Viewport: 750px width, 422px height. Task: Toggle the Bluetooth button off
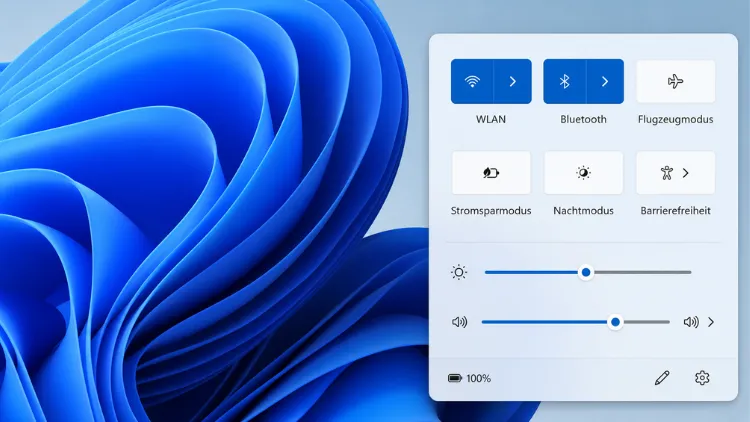pos(564,81)
